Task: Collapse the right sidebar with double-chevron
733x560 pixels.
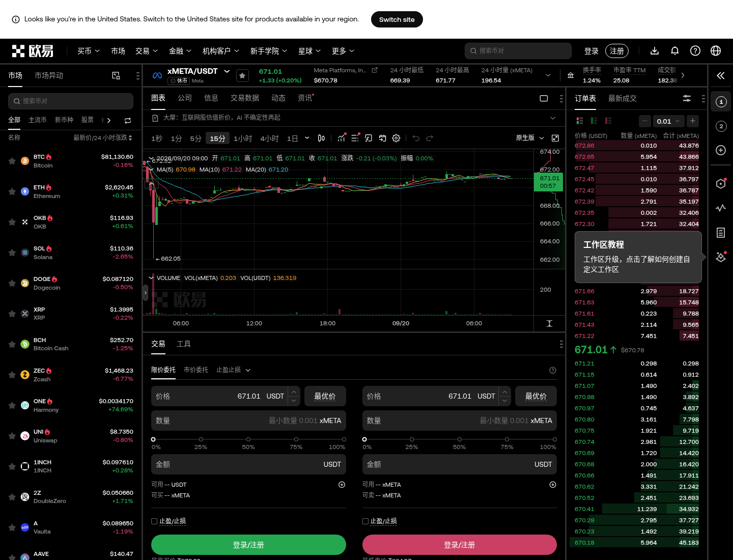Action: [x=721, y=76]
